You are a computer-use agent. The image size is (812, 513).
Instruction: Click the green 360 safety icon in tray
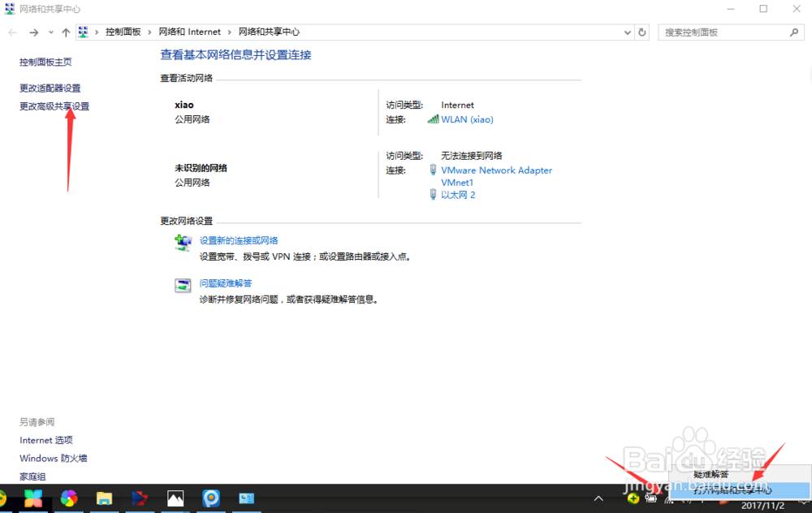tap(633, 498)
